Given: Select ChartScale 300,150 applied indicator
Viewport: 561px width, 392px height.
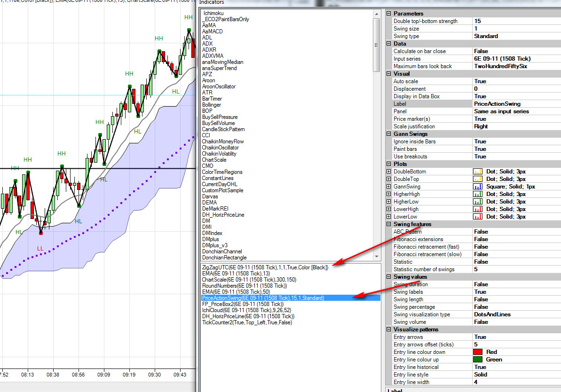Looking at the screenshot, I should point(249,280).
